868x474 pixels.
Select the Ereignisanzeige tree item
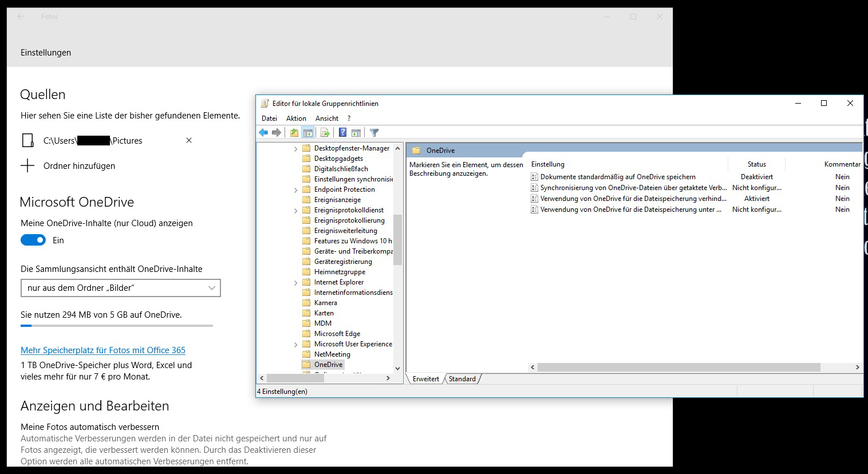(x=337, y=200)
